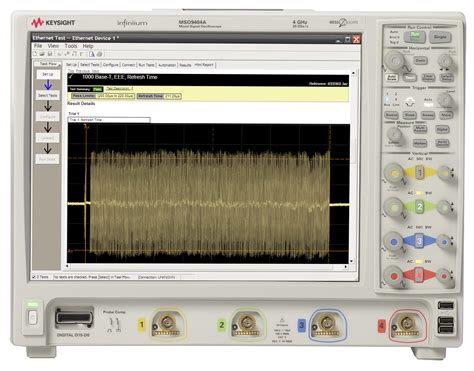The width and height of the screenshot is (474, 371).
Task: Click the print toolbar icon
Action: click(99, 54)
